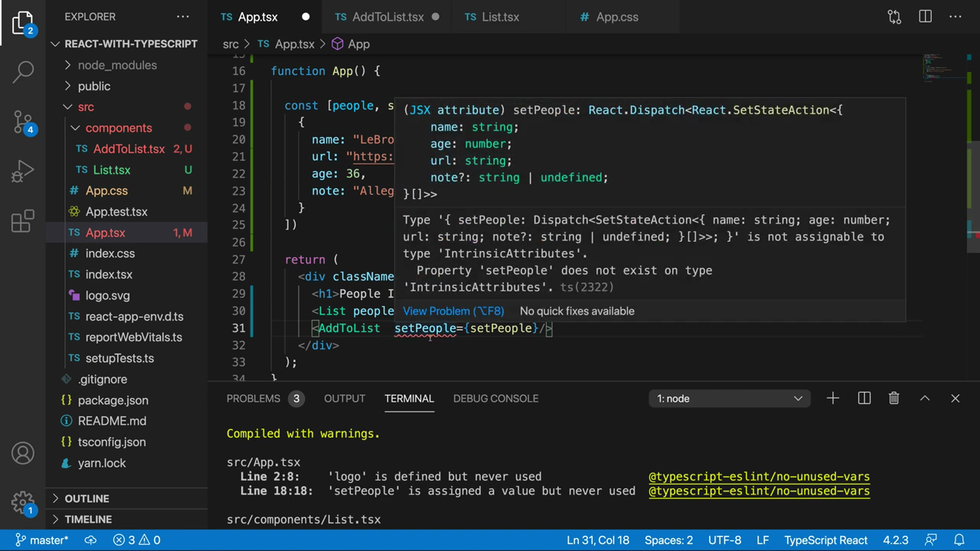
Task: Open errors and warnings status item
Action: point(137,540)
